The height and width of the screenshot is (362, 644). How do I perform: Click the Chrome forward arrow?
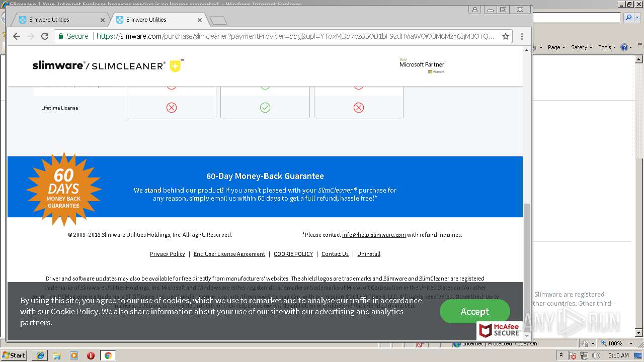point(30,36)
